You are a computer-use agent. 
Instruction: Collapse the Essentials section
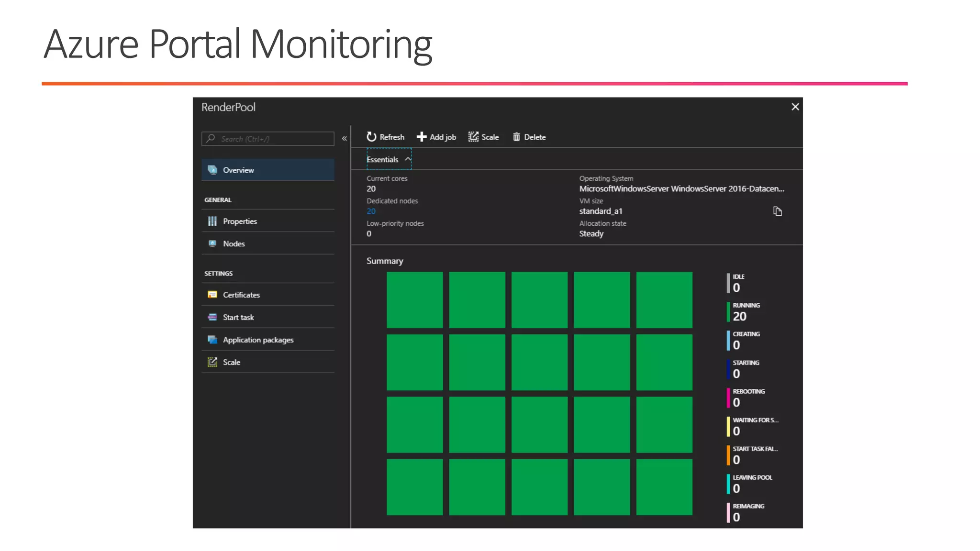[408, 159]
